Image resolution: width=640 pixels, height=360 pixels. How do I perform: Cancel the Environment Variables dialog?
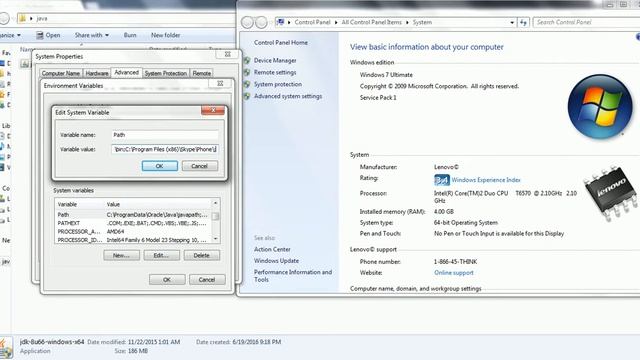[x=207, y=280]
